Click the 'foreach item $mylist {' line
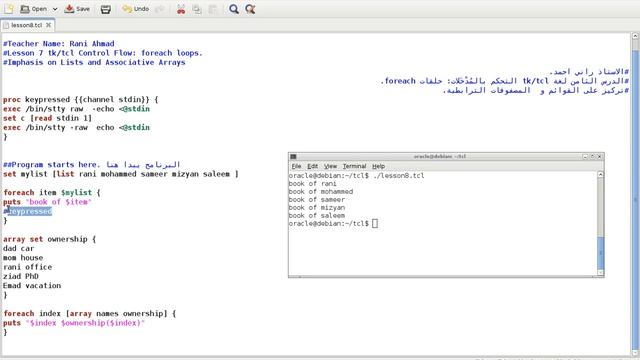640x360 pixels. [51, 193]
